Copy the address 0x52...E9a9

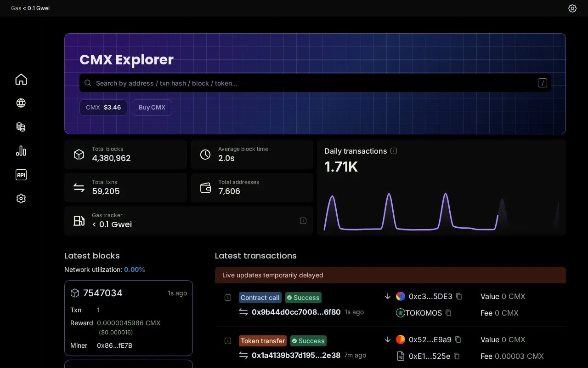458,340
